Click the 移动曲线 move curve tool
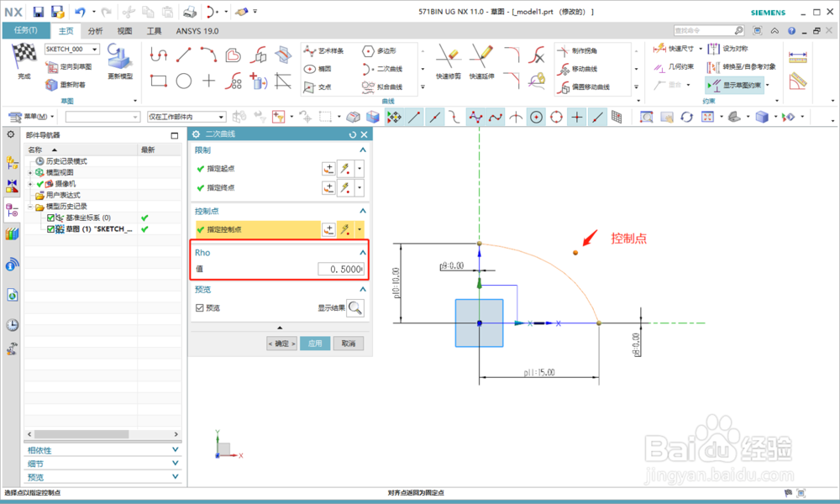This screenshot has height=504, width=840. [x=578, y=69]
